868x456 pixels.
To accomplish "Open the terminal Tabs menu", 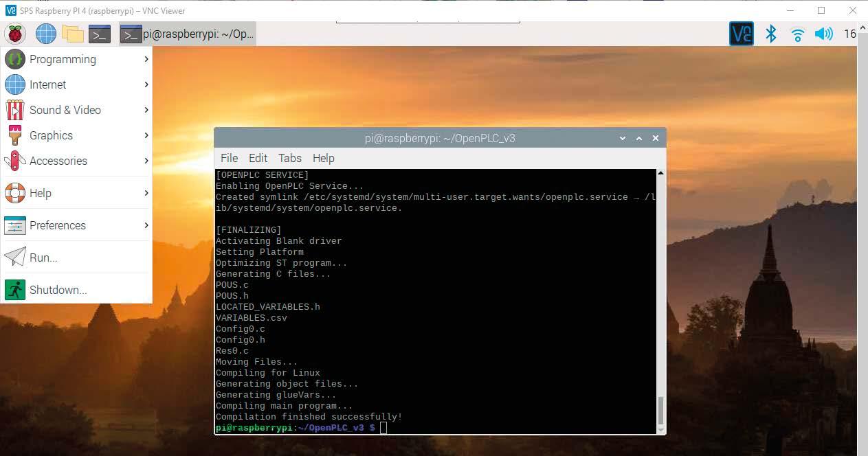I will click(290, 158).
